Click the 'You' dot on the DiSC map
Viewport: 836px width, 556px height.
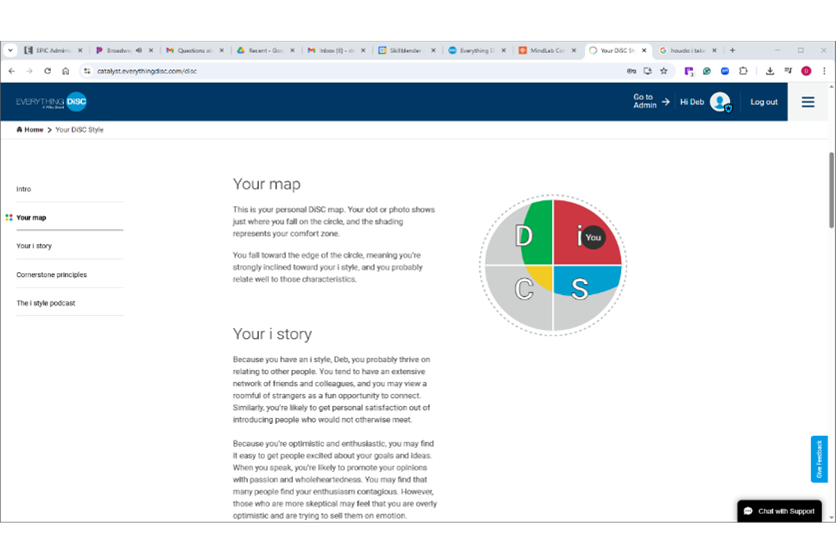pyautogui.click(x=593, y=238)
